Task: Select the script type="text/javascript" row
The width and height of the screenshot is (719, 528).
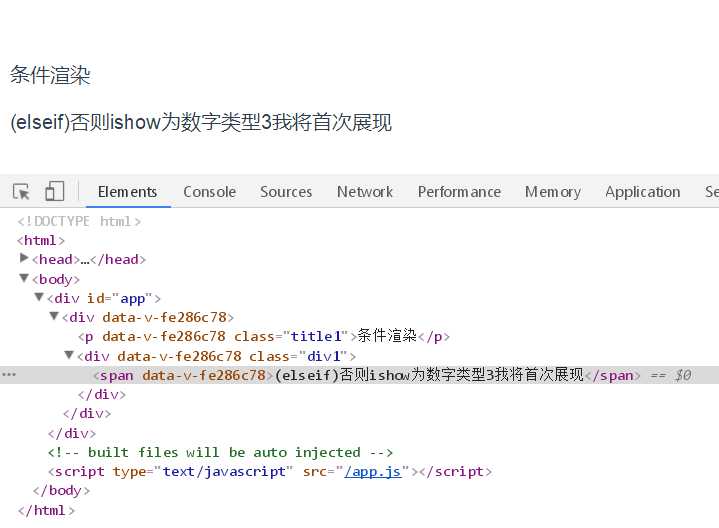Action: point(270,472)
